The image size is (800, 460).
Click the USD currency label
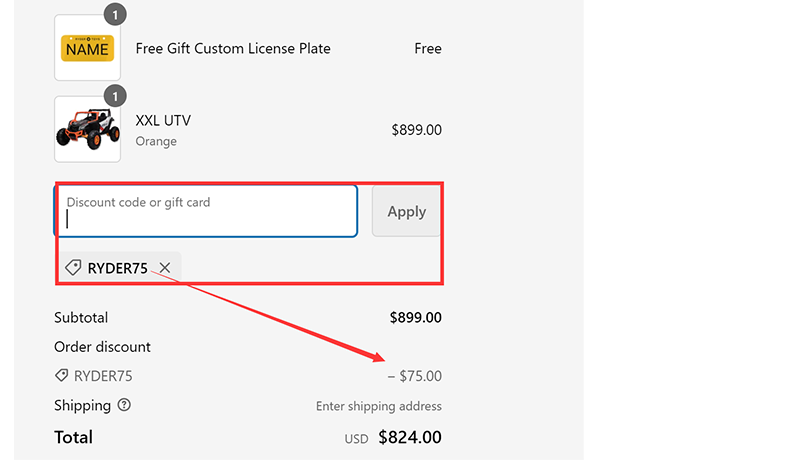(357, 439)
